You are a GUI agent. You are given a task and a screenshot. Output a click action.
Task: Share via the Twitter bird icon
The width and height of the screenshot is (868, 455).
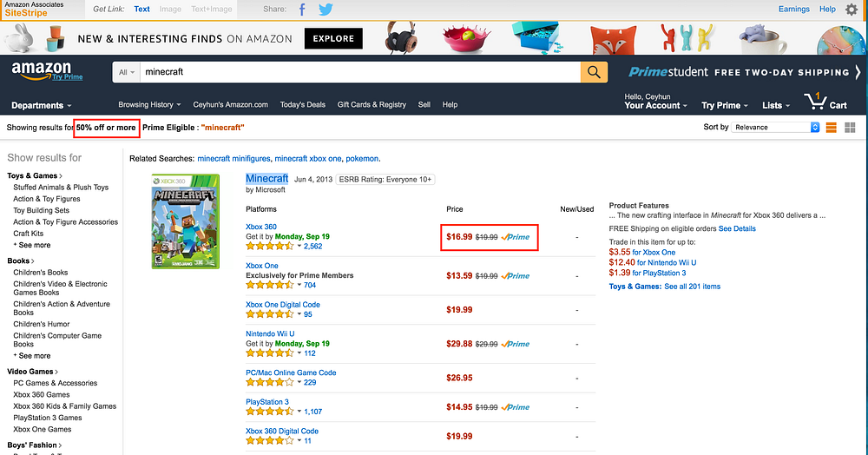coord(326,10)
